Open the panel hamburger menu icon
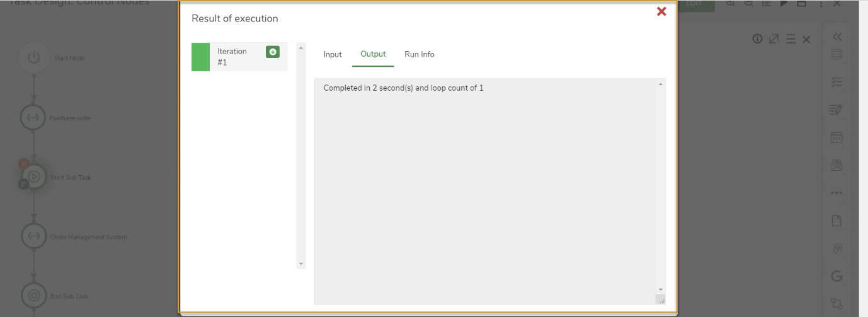Viewport: 868px width, 317px height. (791, 39)
